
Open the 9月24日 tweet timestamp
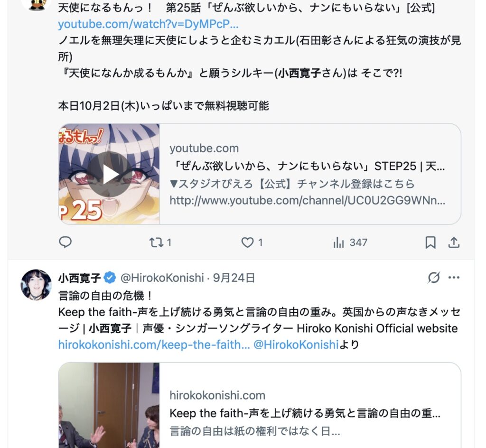click(x=234, y=278)
